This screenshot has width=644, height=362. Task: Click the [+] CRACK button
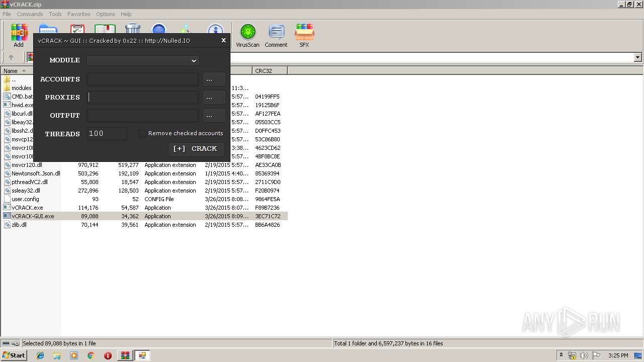click(196, 149)
